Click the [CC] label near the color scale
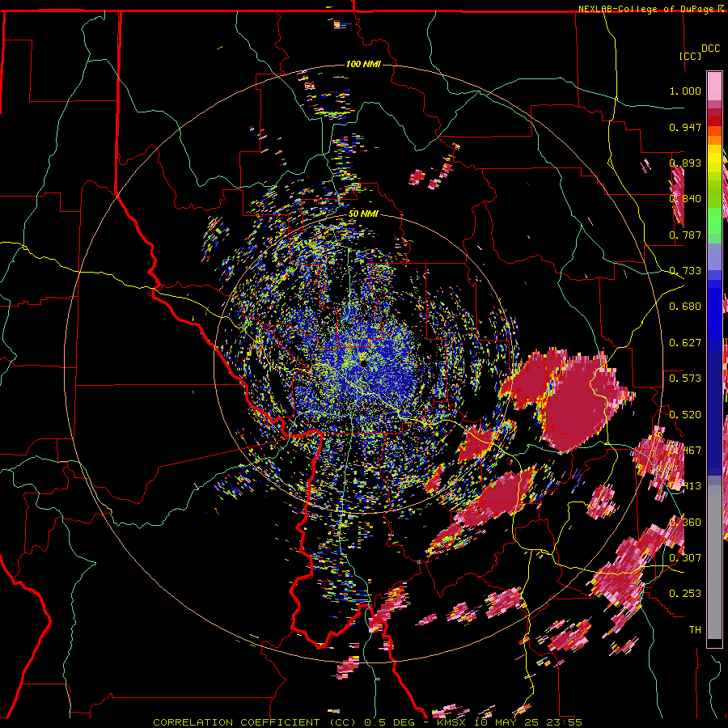The height and width of the screenshot is (728, 728). point(690,56)
